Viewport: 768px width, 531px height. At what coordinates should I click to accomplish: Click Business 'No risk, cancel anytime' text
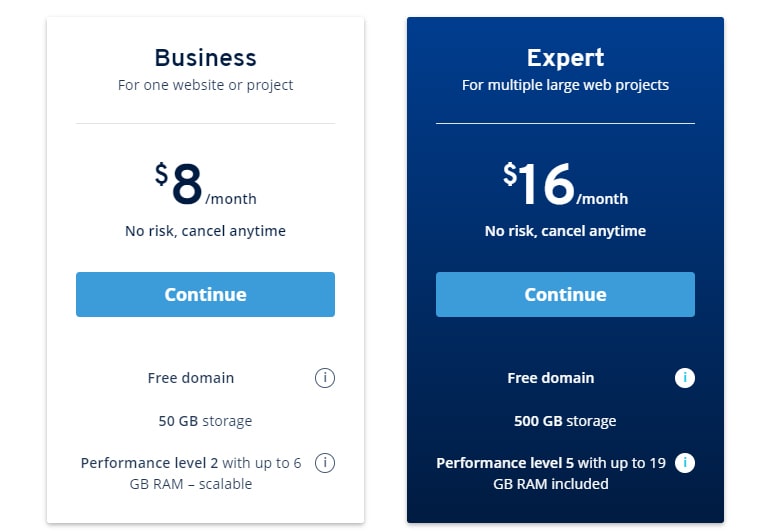tap(205, 231)
